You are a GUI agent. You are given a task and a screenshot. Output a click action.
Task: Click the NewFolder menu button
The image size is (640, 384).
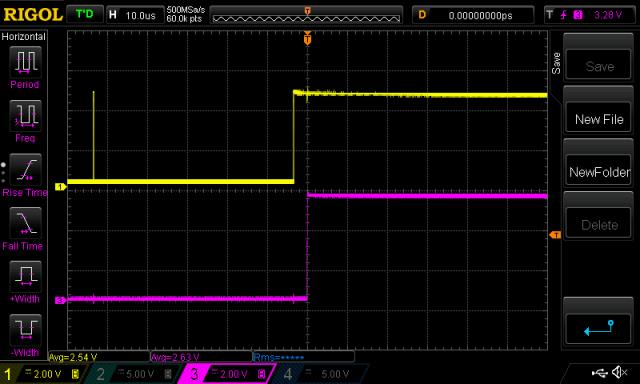point(599,172)
